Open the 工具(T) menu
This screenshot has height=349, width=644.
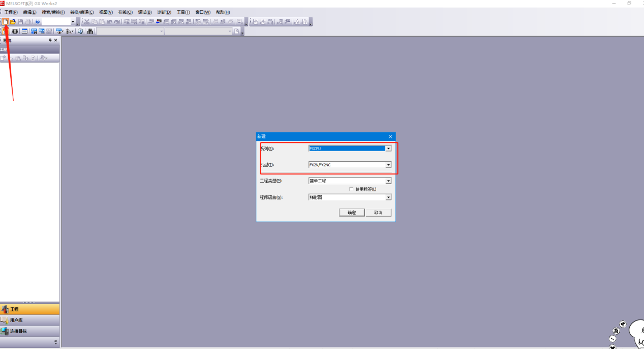tap(183, 12)
